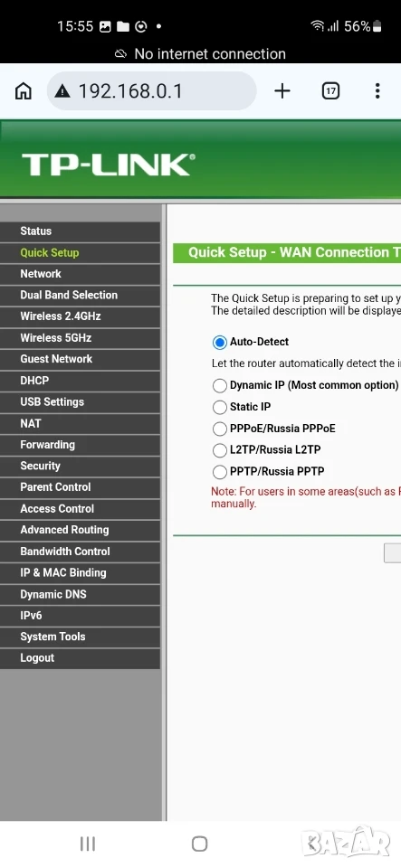This screenshot has height=868, width=401.
Task: Select Static IP radio option
Action: click(220, 407)
